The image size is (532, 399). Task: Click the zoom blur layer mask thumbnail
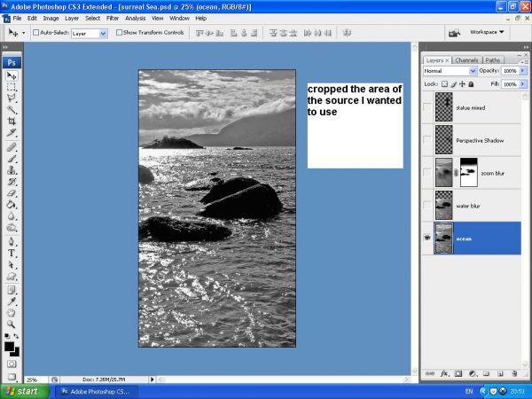468,172
